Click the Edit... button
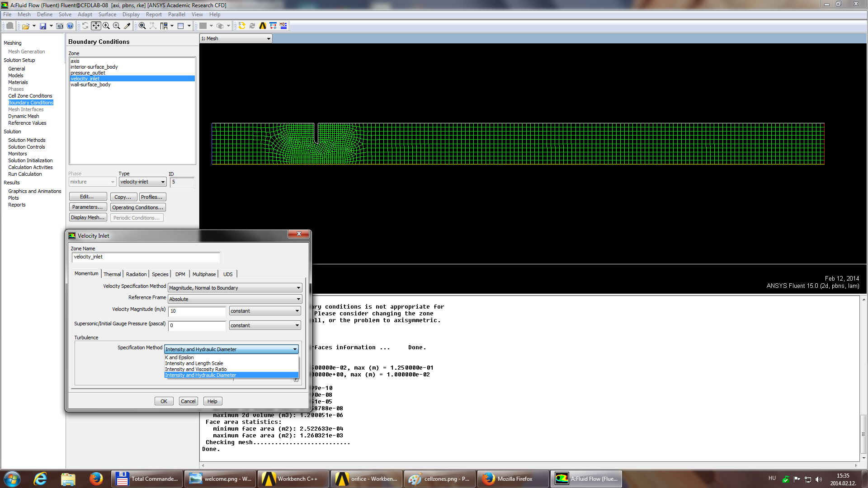The height and width of the screenshot is (488, 868). click(88, 197)
